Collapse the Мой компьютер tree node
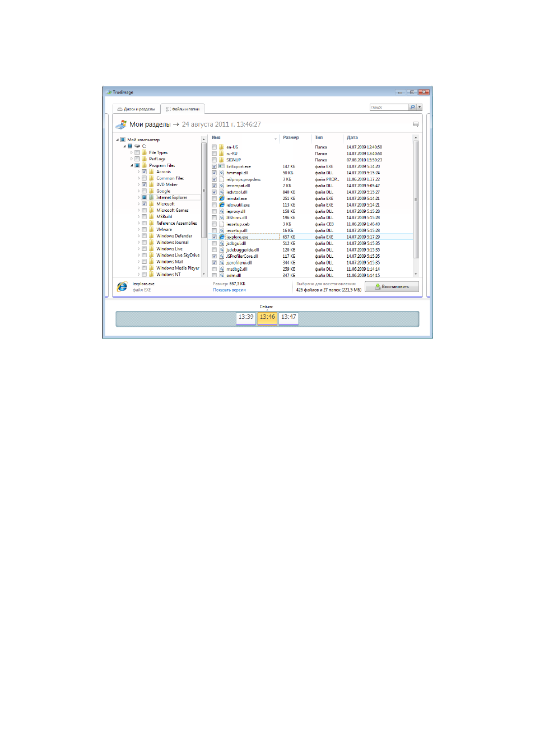This screenshot has height=756, width=535. [118, 140]
